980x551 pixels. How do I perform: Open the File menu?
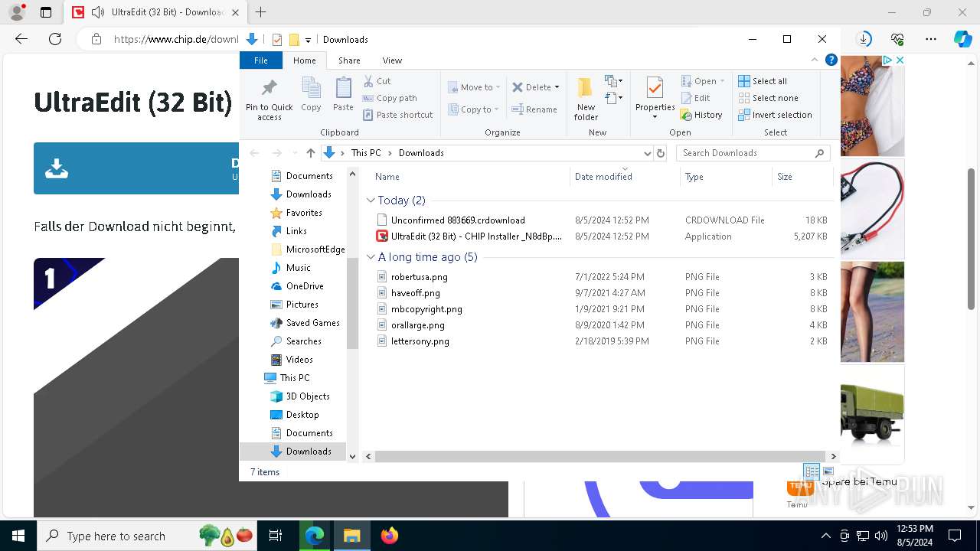[261, 60]
